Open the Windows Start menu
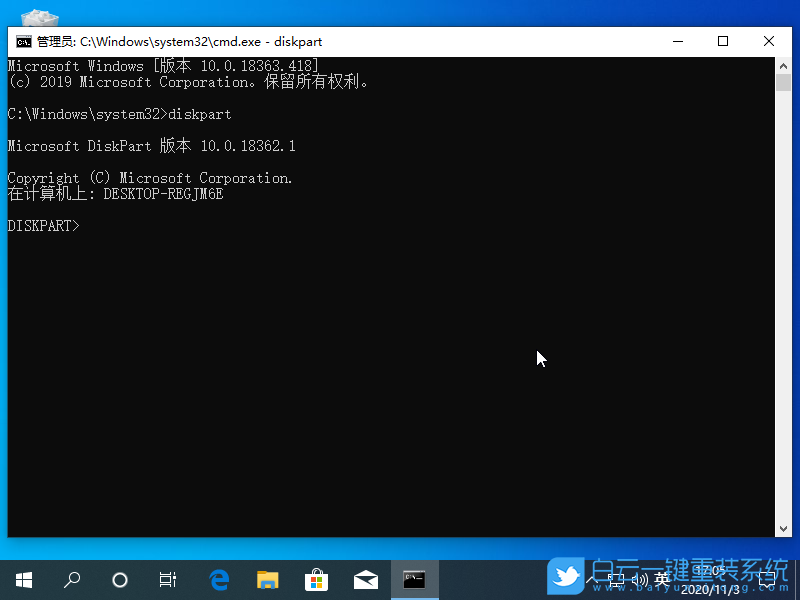Viewport: 800px width, 600px height. click(23, 579)
